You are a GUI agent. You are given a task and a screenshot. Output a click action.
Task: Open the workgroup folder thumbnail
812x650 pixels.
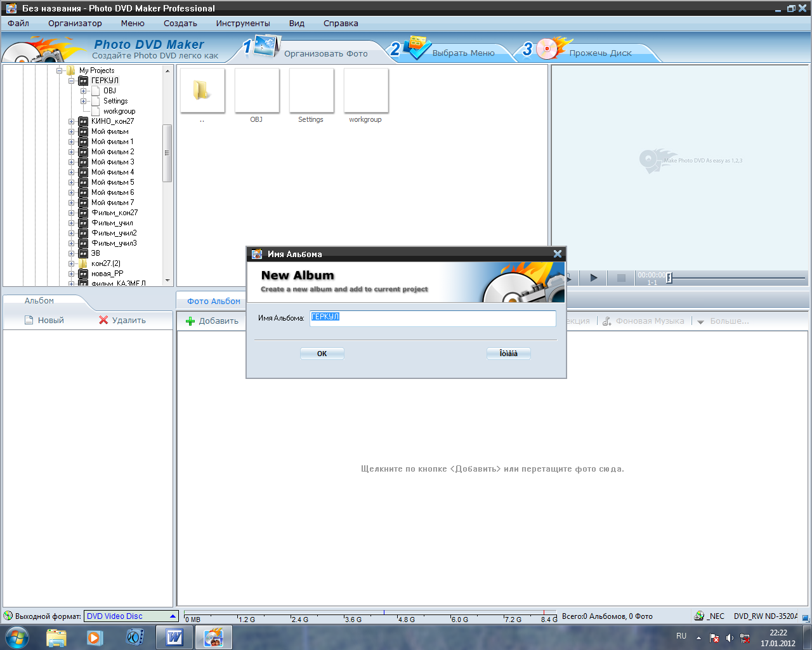point(366,91)
